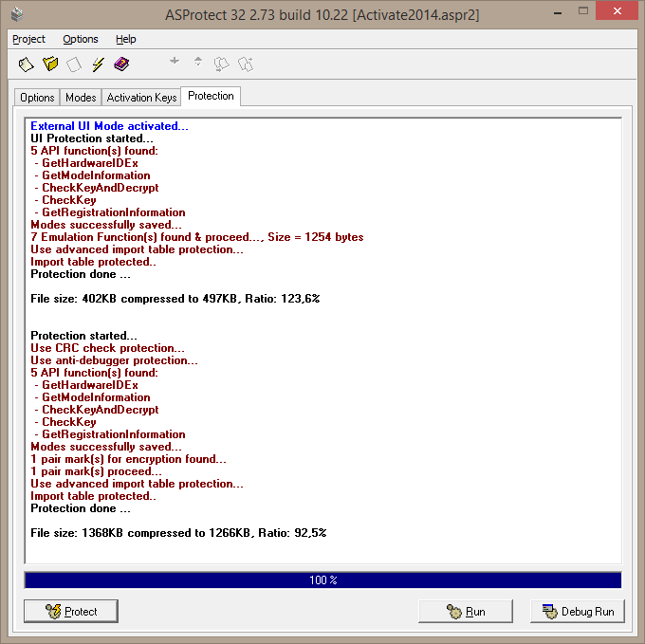Click the Debug Run button
Viewport: 645px width, 644px height.
click(x=578, y=611)
